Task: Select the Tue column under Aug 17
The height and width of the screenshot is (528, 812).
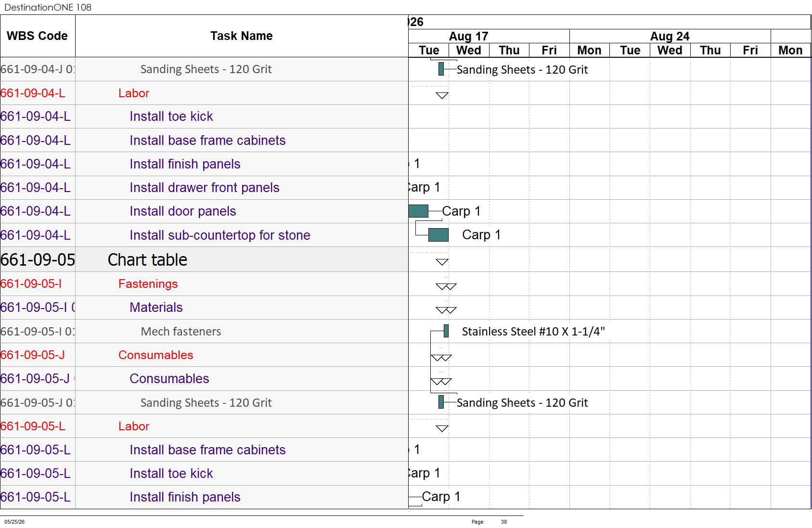Action: 429,50
